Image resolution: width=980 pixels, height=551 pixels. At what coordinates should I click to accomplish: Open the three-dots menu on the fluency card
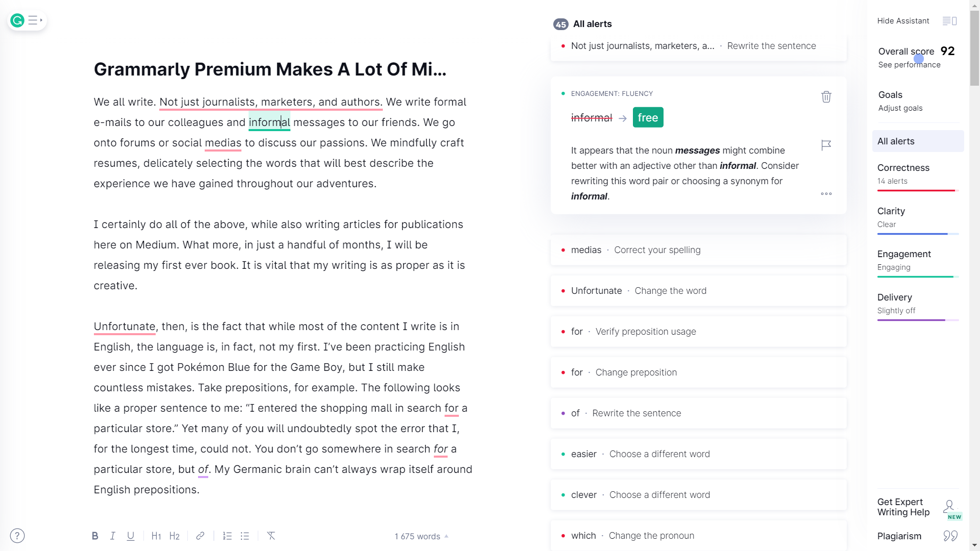tap(826, 194)
